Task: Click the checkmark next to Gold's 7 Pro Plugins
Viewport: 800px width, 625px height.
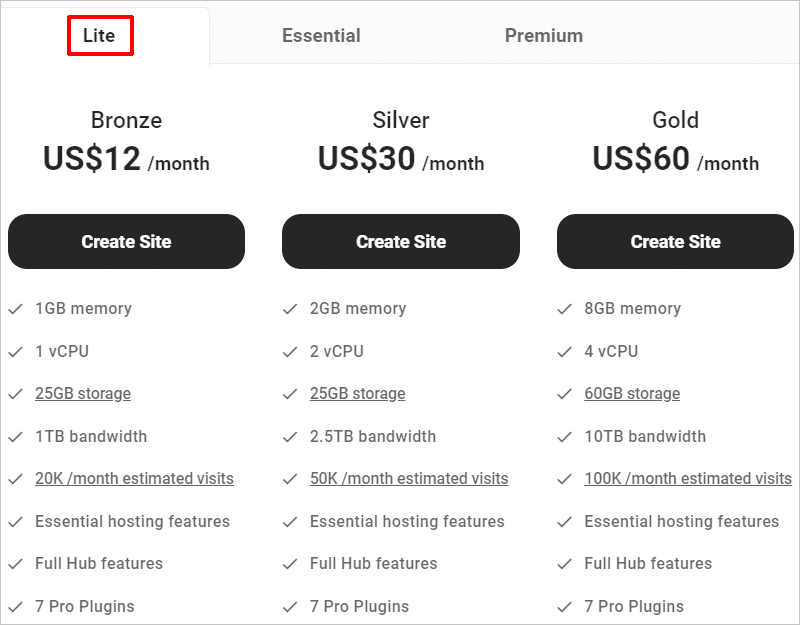Action: pyautogui.click(x=565, y=606)
